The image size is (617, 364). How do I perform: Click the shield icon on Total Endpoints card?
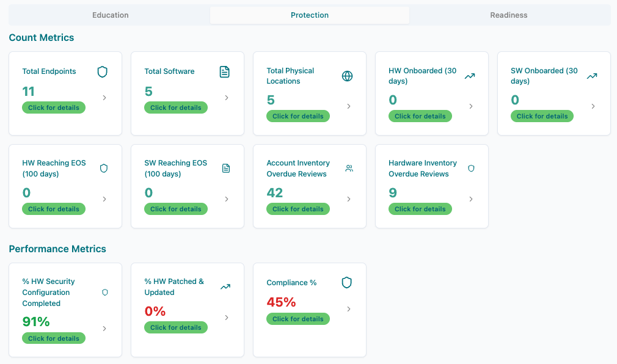click(x=102, y=71)
